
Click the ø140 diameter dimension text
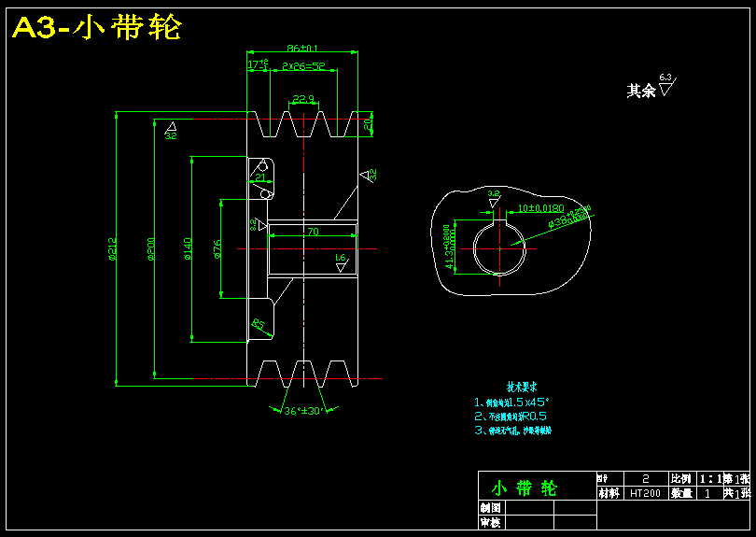click(188, 249)
